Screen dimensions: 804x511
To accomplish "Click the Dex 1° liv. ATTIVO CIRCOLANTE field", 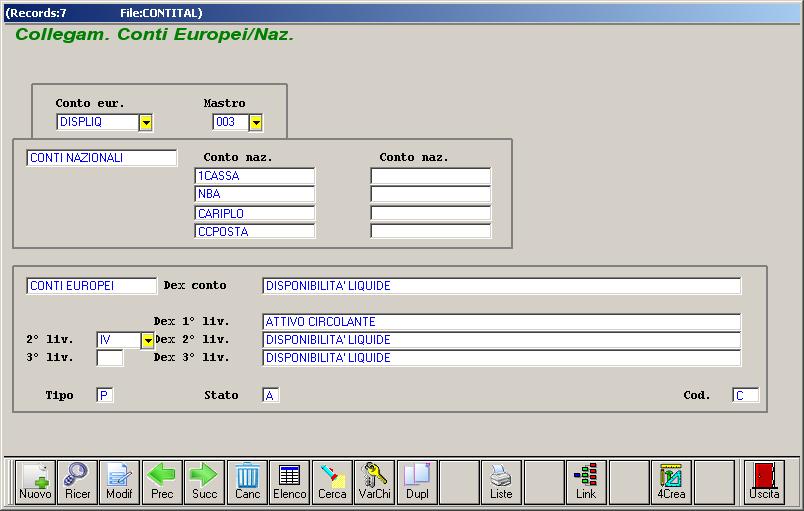I will point(501,322).
